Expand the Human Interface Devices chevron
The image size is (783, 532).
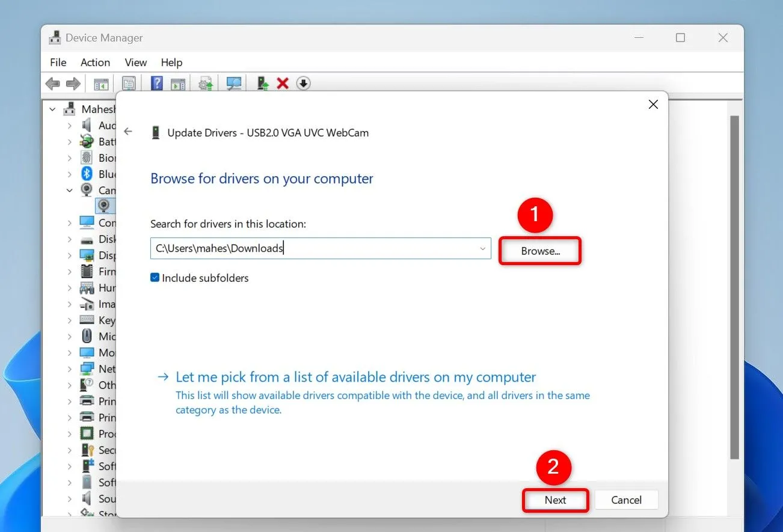70,287
